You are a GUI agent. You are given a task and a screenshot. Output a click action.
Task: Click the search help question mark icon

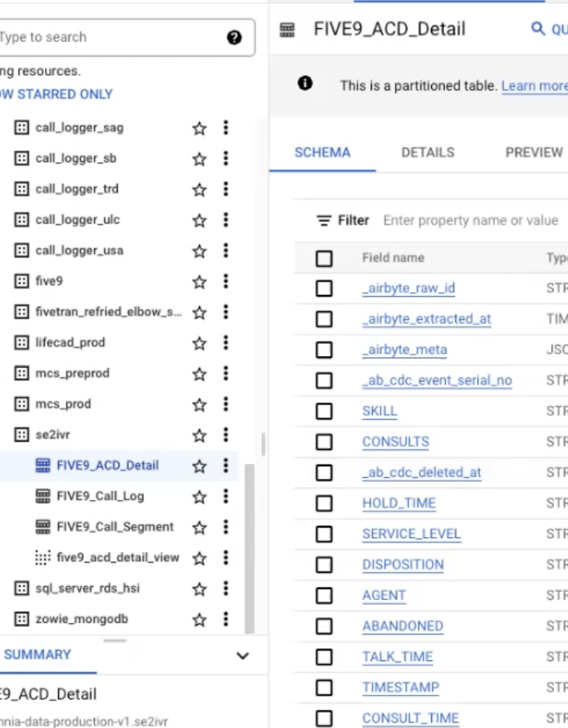pyautogui.click(x=235, y=37)
